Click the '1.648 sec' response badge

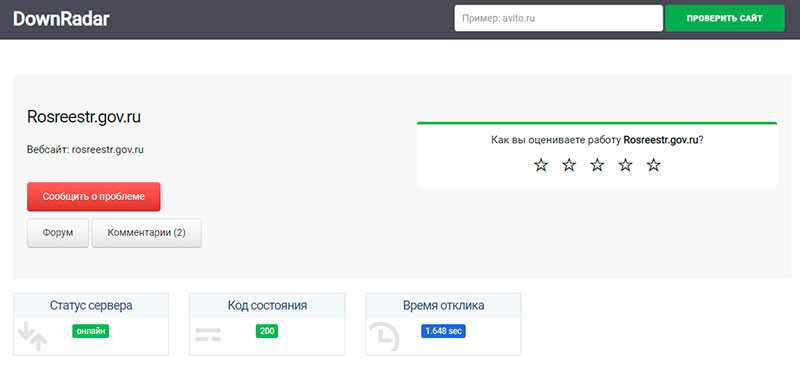coord(443,331)
